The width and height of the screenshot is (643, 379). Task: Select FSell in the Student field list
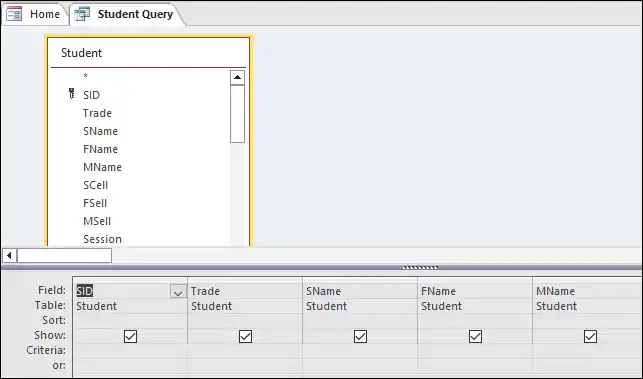95,203
